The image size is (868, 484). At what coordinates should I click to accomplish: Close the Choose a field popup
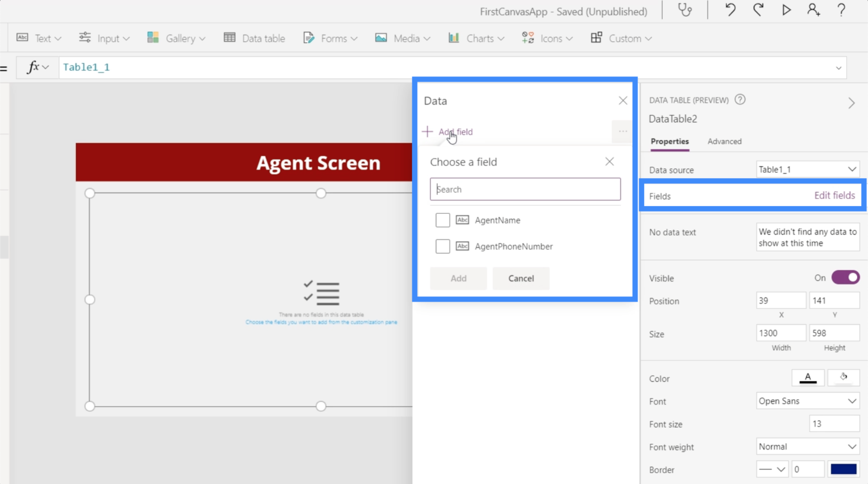(610, 162)
